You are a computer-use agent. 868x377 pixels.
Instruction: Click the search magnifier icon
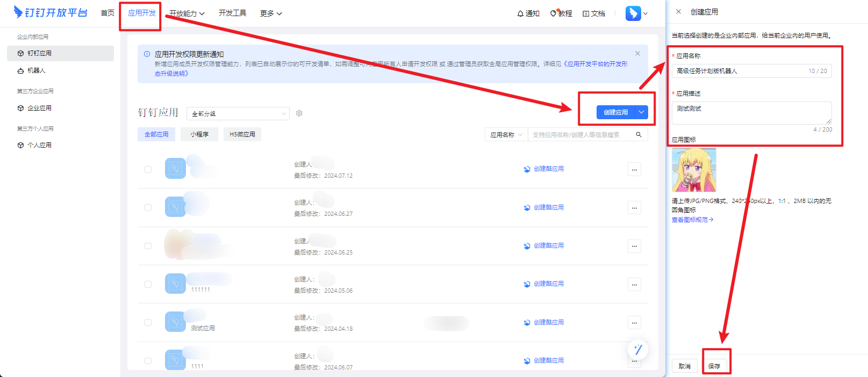pyautogui.click(x=639, y=135)
